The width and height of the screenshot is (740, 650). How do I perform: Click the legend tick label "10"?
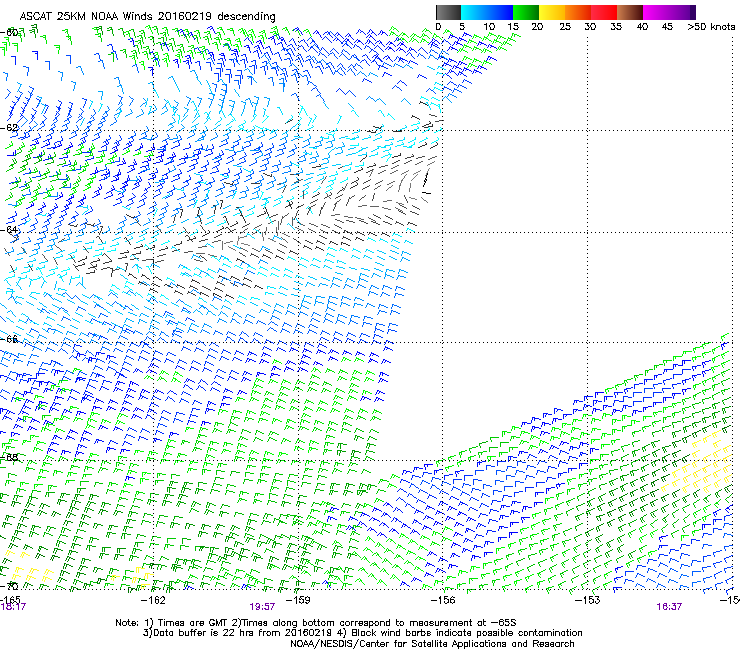[x=489, y=27]
